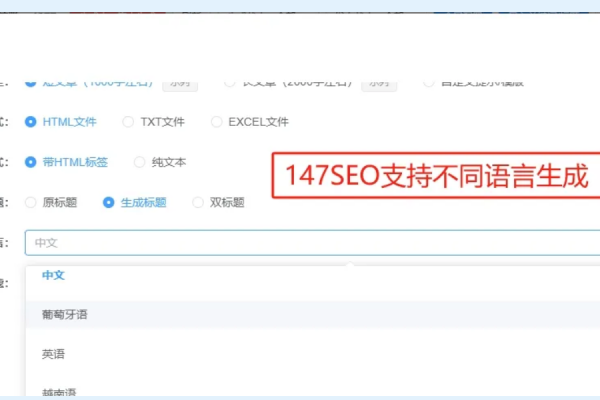Pick 越南语 from language list
Image resolution: width=600 pixels, height=400 pixels.
point(313,391)
